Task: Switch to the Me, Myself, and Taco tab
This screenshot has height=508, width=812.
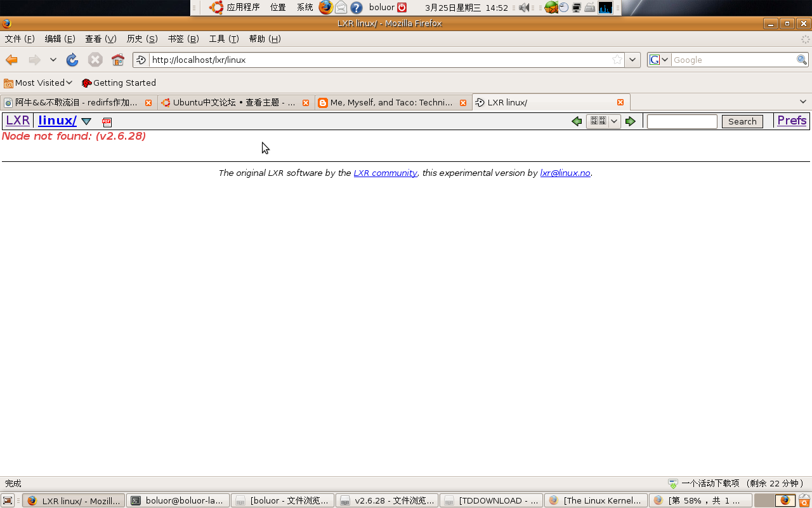Action: 391,102
